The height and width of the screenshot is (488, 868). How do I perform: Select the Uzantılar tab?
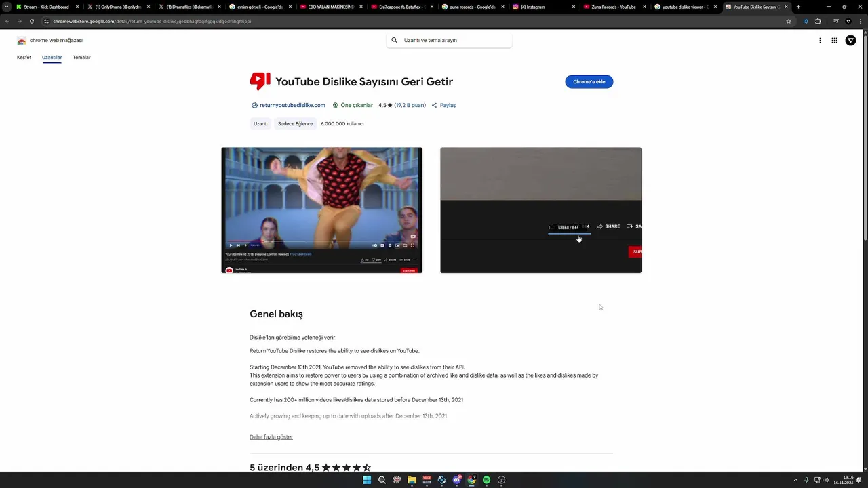point(52,58)
